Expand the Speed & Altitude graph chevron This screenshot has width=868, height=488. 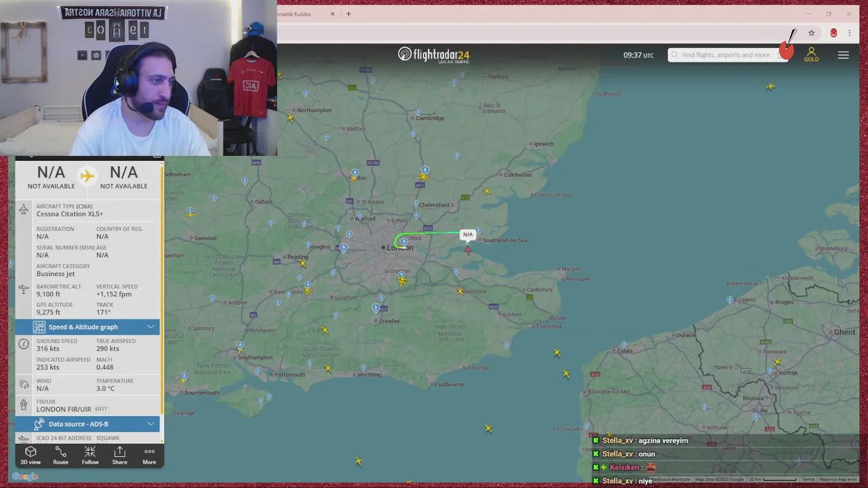click(151, 327)
